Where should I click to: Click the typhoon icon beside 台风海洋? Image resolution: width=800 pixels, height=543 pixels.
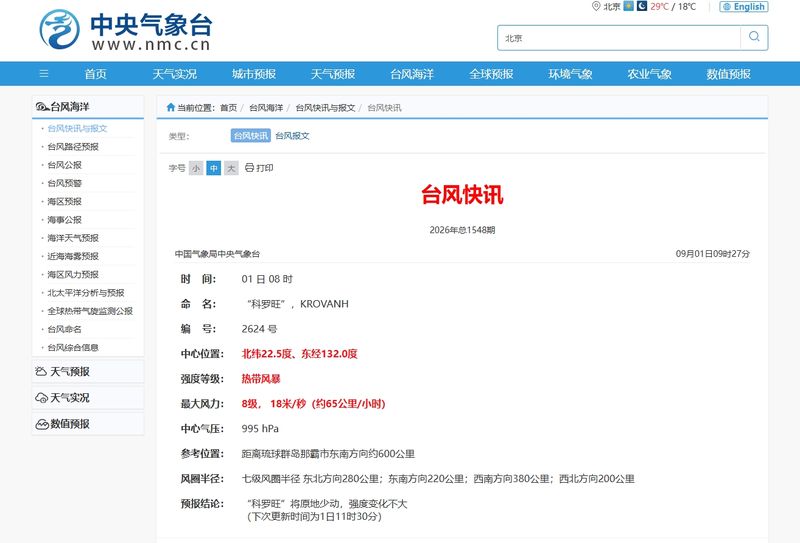pyautogui.click(x=42, y=107)
